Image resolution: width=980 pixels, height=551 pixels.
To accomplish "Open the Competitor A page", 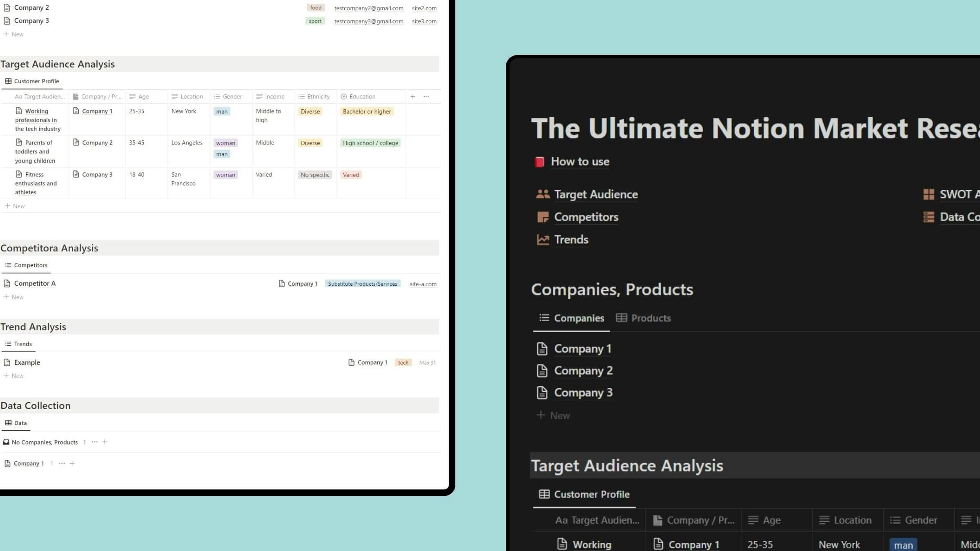I will tap(35, 283).
